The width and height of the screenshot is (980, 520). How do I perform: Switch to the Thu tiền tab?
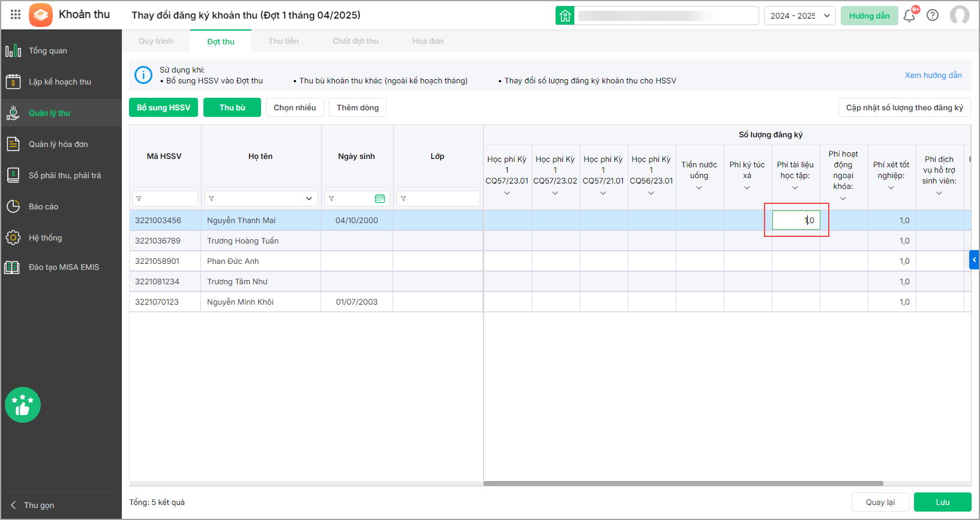click(283, 41)
